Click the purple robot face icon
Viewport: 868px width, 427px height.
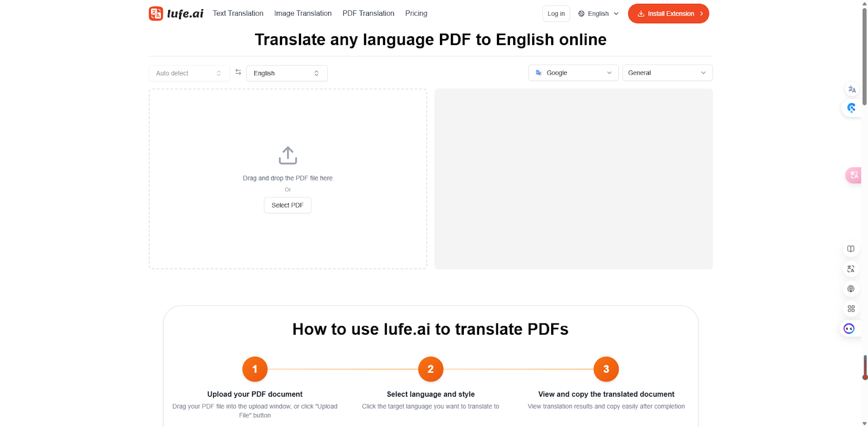click(849, 328)
